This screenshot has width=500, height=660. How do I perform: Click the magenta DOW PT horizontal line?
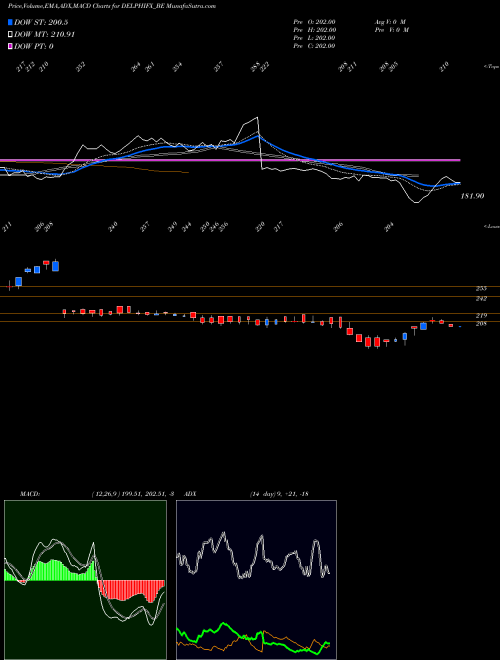[230, 160]
